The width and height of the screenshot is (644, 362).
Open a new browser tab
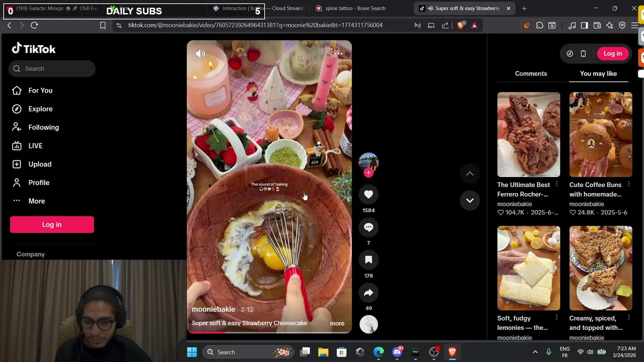[524, 9]
